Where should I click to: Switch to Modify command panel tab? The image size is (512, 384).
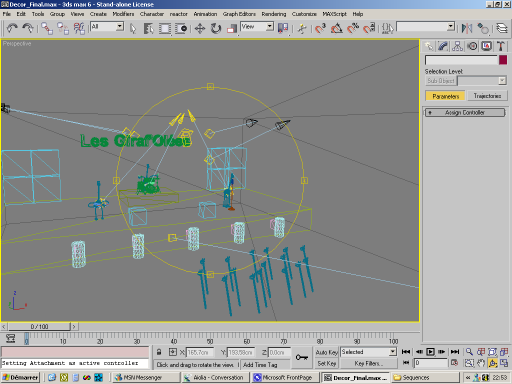(x=443, y=46)
